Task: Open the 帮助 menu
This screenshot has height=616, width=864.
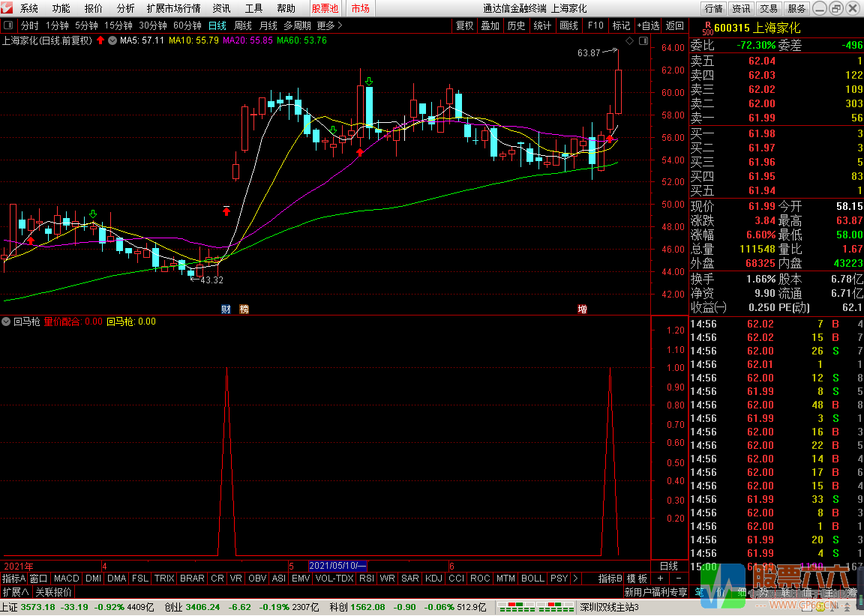Action: point(286,8)
